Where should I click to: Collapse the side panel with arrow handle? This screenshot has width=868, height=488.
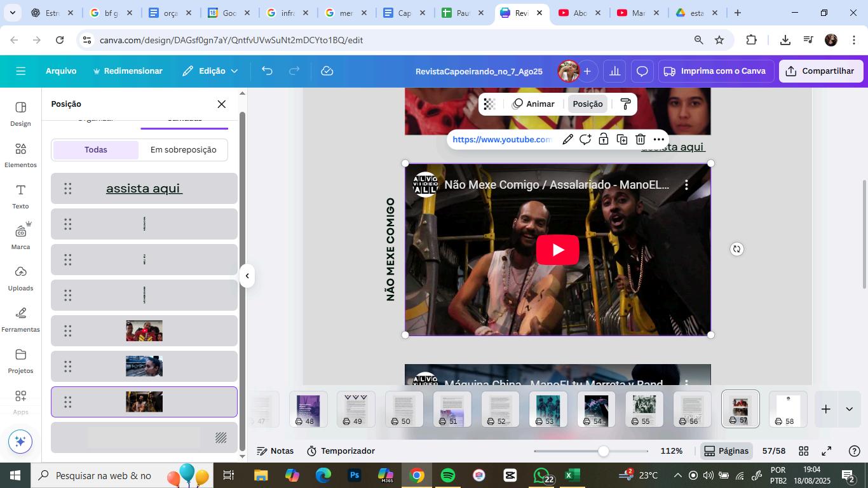[x=247, y=276]
